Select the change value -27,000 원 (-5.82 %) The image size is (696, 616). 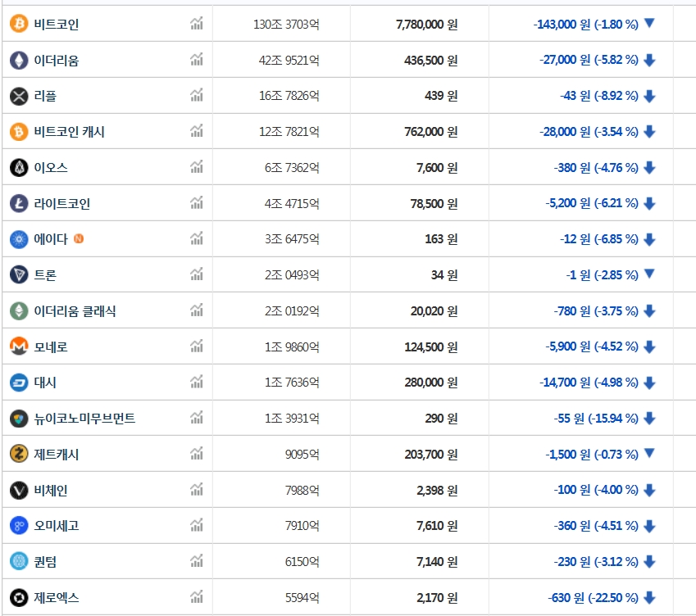coord(589,60)
